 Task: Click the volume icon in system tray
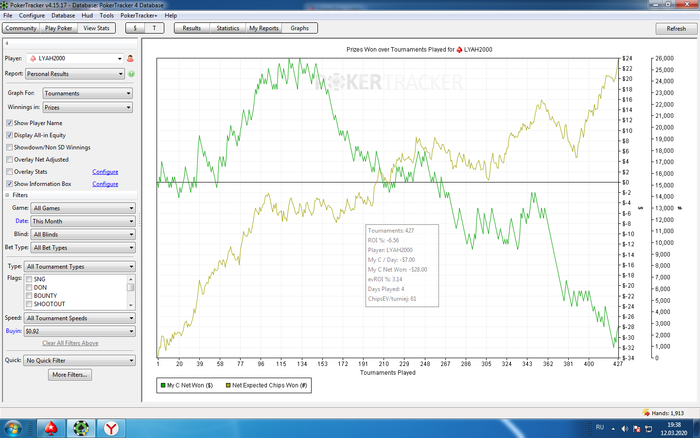tap(625, 429)
